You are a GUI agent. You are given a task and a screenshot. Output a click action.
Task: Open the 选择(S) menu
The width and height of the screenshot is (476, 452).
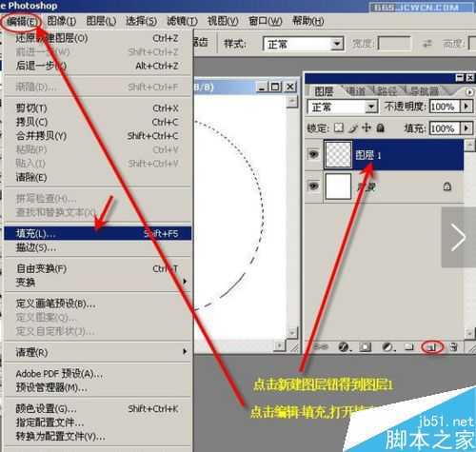point(142,21)
